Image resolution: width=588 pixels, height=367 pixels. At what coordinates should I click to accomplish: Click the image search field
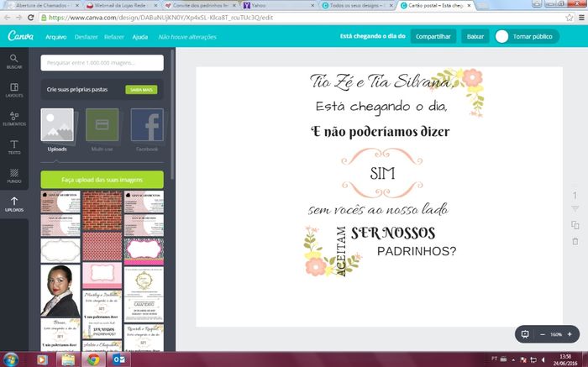[102, 63]
